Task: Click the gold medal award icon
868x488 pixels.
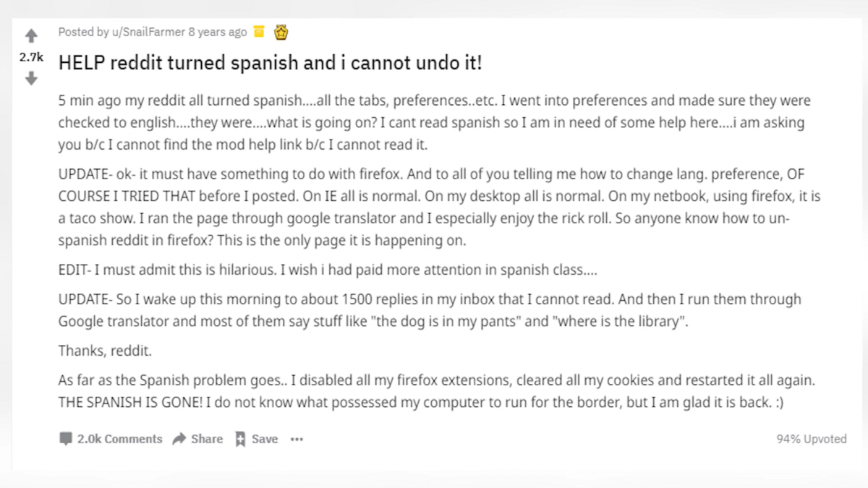Action: [281, 32]
